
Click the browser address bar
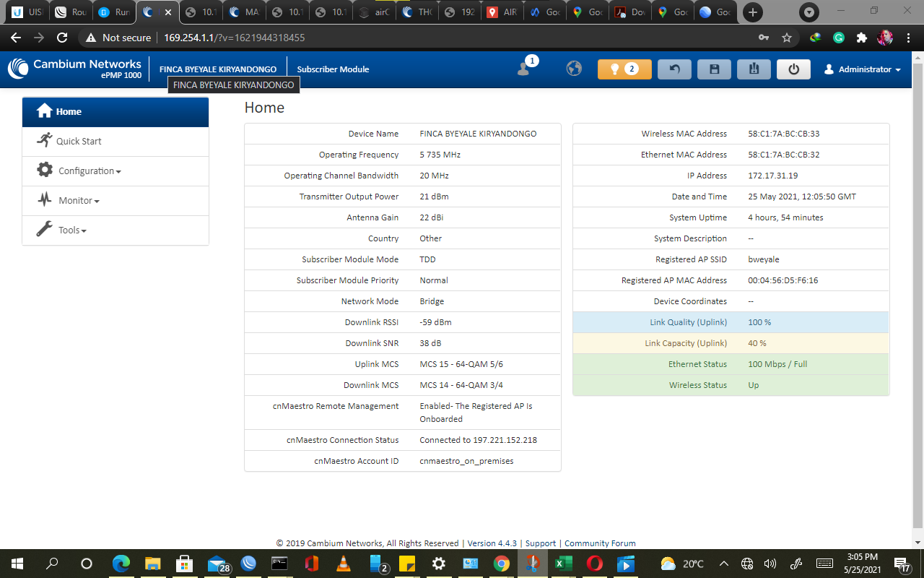click(433, 38)
